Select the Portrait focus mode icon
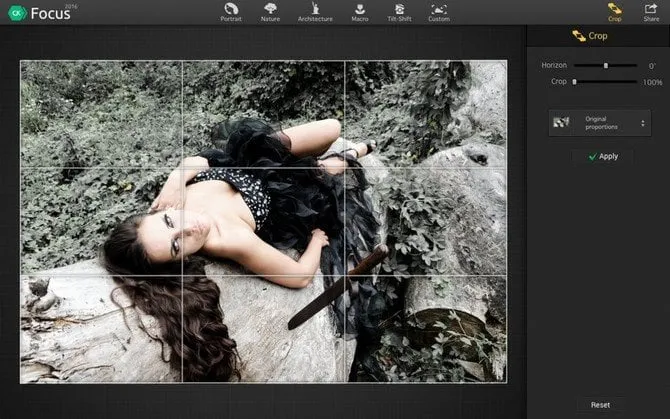Viewport: 670px width, 419px height. (231, 10)
